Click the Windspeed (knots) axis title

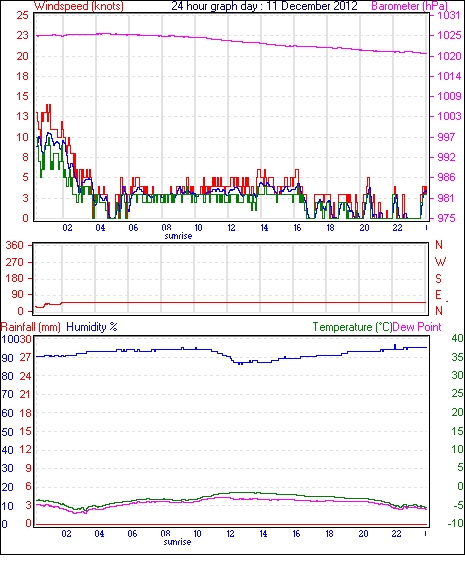click(x=79, y=6)
